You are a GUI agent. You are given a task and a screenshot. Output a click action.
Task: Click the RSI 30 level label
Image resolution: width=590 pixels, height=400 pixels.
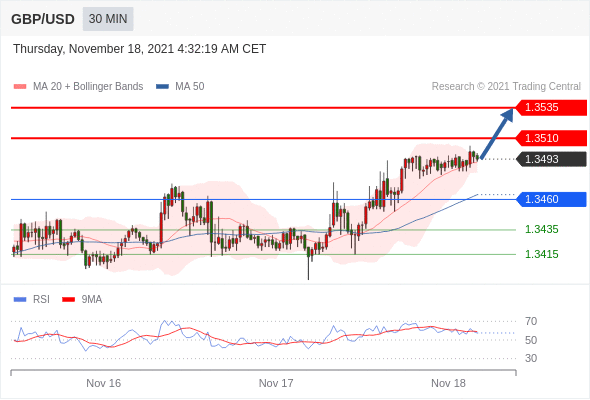pyautogui.click(x=531, y=358)
